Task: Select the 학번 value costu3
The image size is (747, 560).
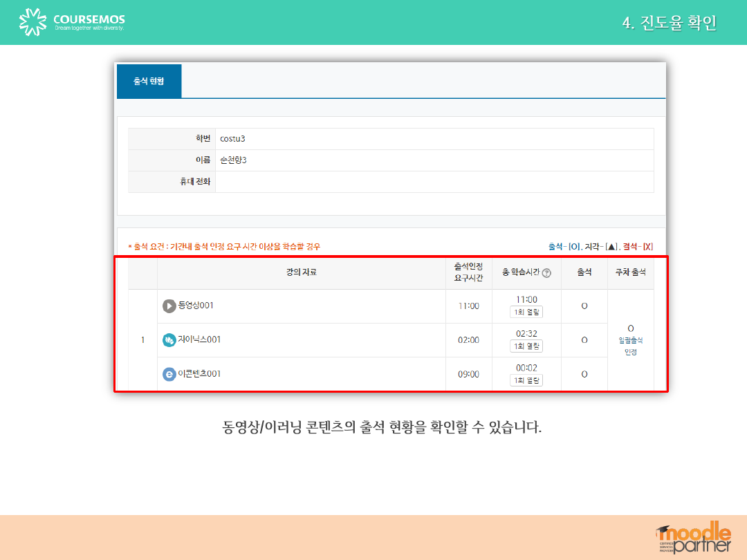Action: click(x=232, y=139)
